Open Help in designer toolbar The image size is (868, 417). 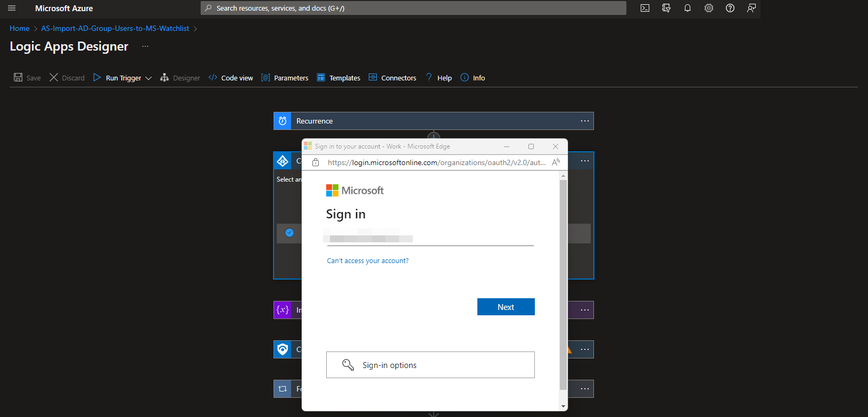click(x=439, y=78)
